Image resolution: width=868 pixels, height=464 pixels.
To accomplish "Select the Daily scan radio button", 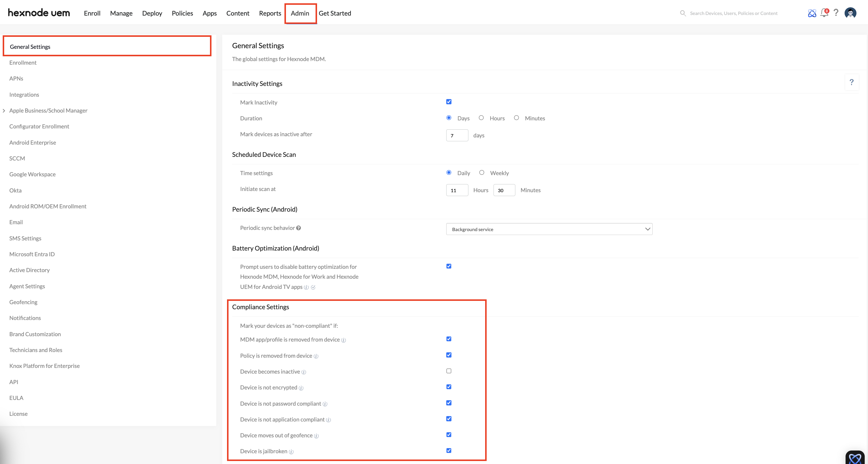I will tap(449, 172).
